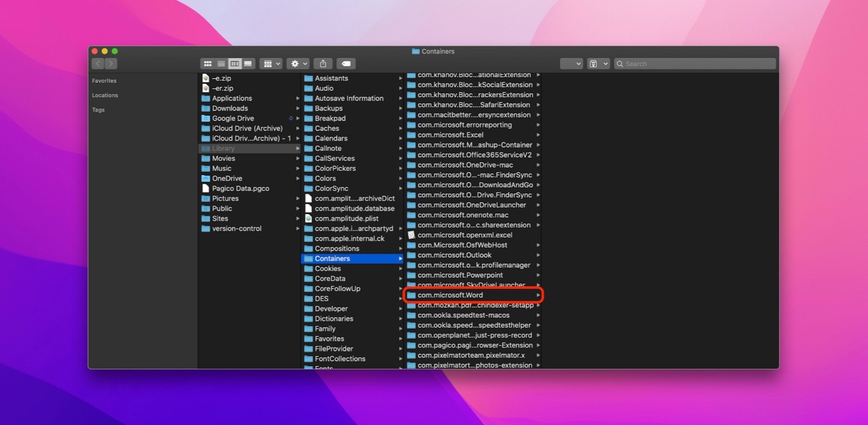Switch to icon view in Finder toolbar
This screenshot has height=425, width=868.
click(x=208, y=64)
